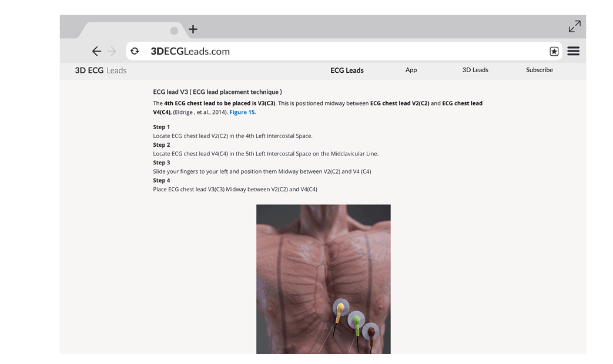The height and width of the screenshot is (364, 613).
Task: Open the ECG Leads menu item
Action: [x=347, y=70]
